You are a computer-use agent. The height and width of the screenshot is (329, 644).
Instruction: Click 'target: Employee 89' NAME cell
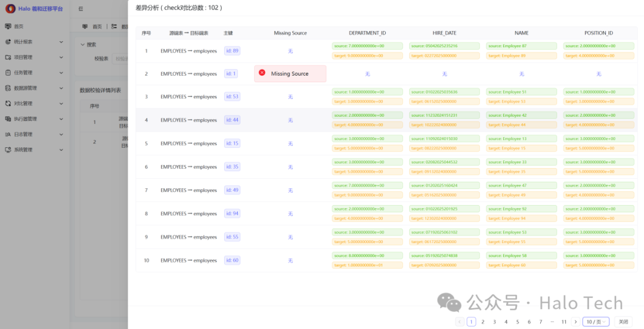tap(522, 56)
